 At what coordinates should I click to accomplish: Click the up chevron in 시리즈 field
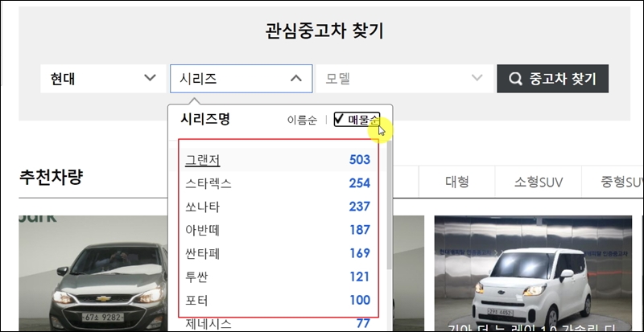296,78
